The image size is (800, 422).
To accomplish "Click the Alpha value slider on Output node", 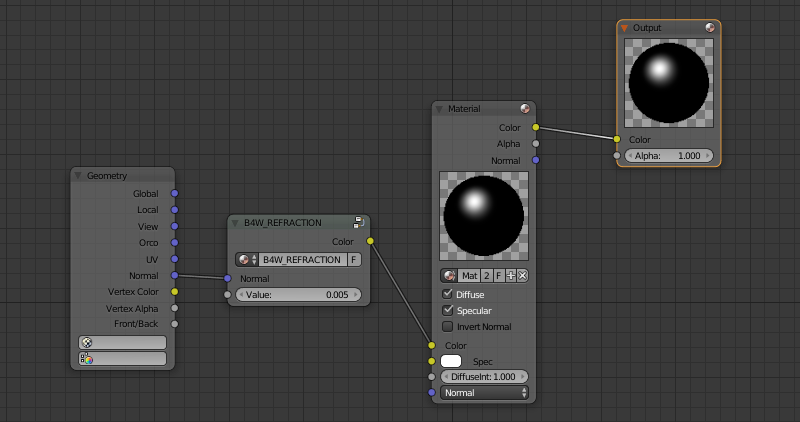I will (669, 156).
